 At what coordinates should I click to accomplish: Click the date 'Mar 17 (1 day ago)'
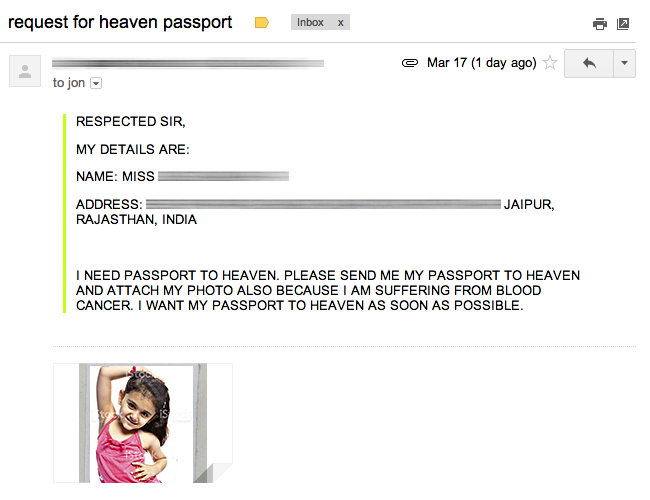click(x=482, y=63)
